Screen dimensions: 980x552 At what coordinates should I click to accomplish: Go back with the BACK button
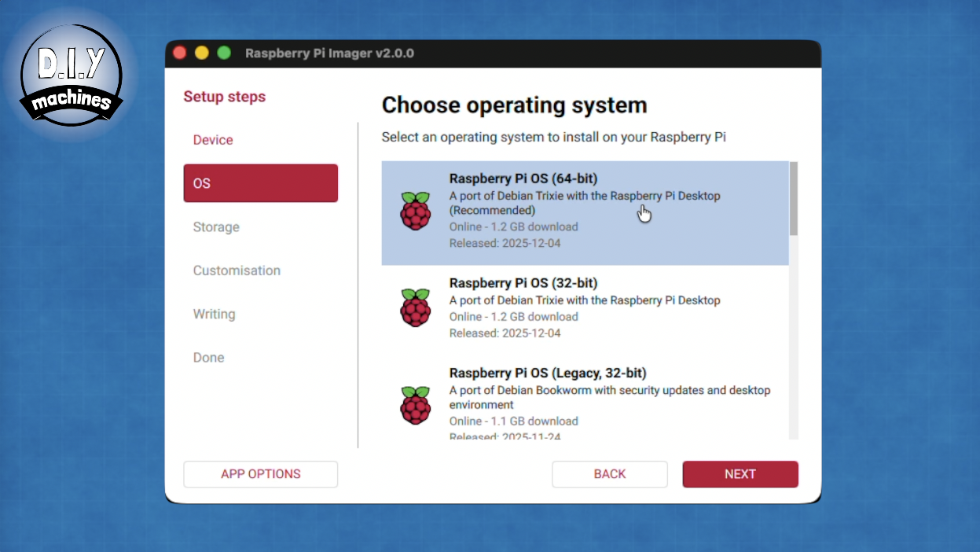(x=610, y=474)
